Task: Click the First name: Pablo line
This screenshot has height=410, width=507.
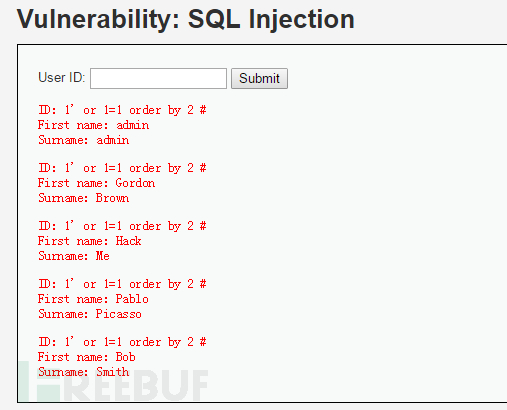Action: [93, 299]
